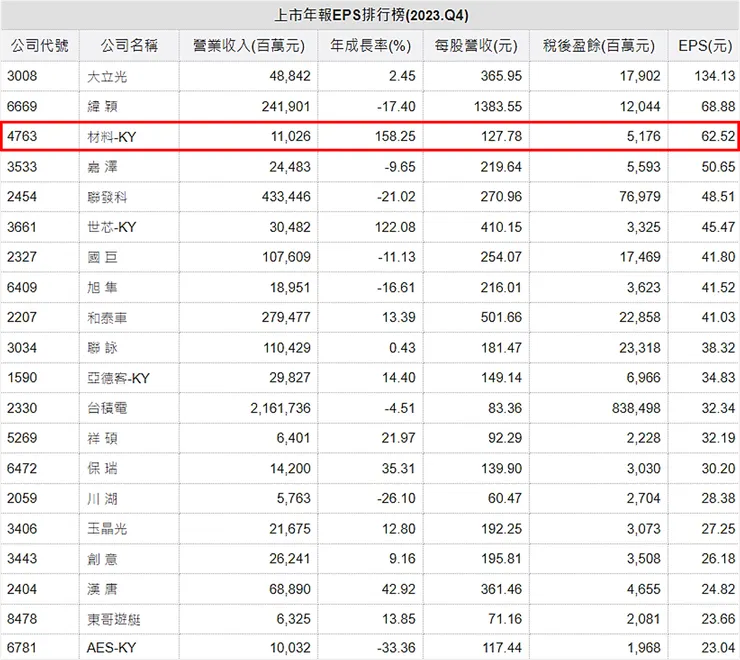
Task: Click company code 4763
Action: (22, 136)
